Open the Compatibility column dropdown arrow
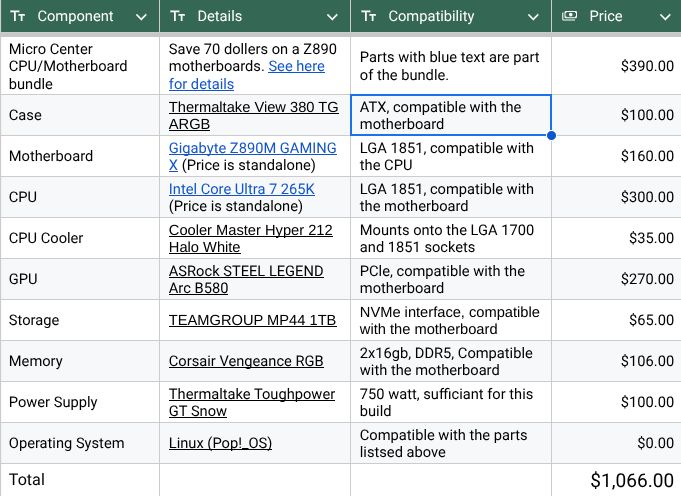 point(533,17)
